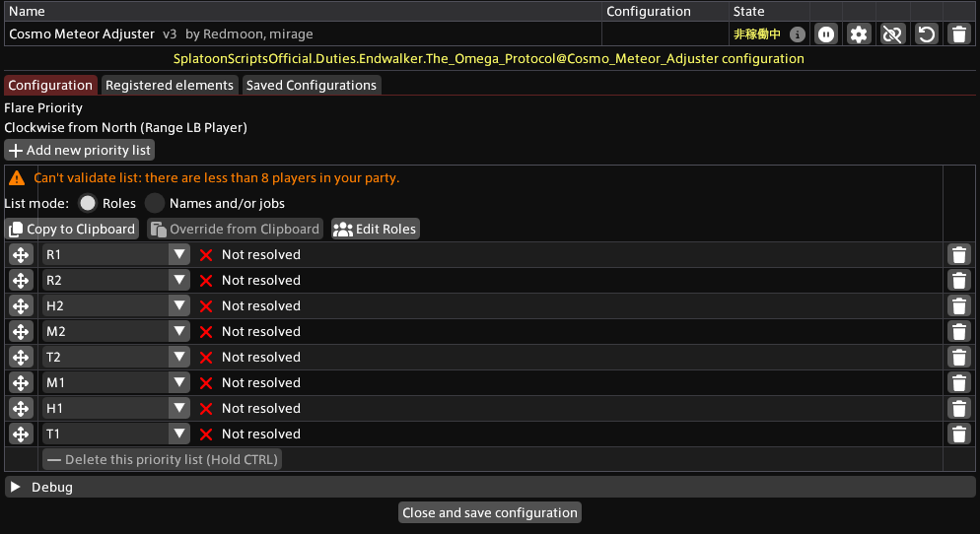980x534 pixels.
Task: Select Names and/or jobs list mode
Action: pyautogui.click(x=155, y=203)
